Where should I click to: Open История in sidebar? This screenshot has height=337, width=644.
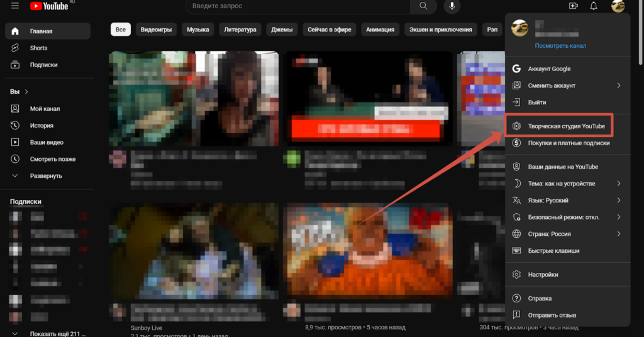click(48, 126)
